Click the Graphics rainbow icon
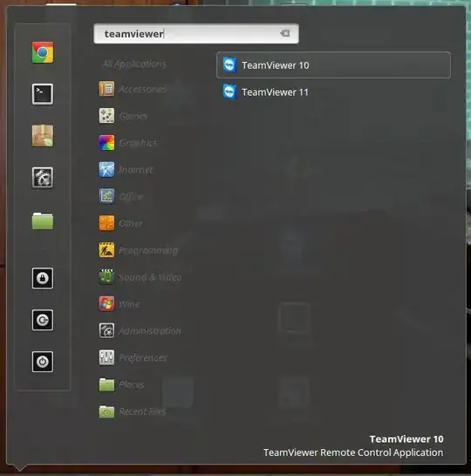 pos(106,143)
